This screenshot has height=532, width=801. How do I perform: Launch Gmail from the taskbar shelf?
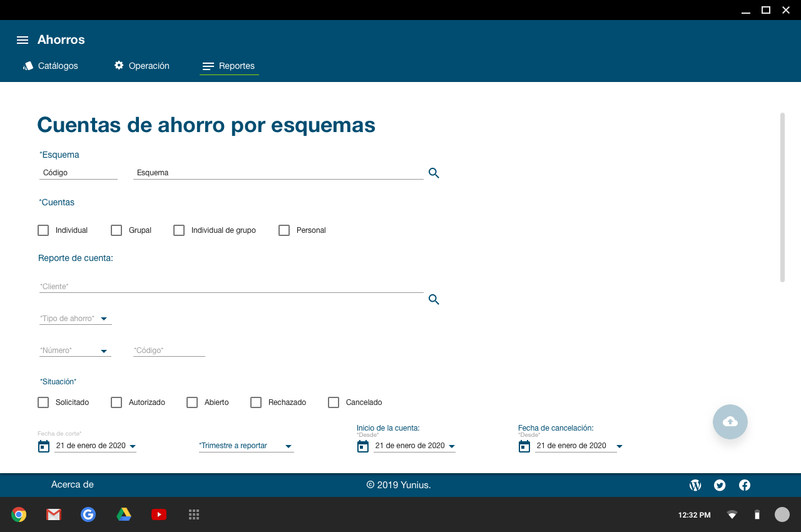click(54, 514)
